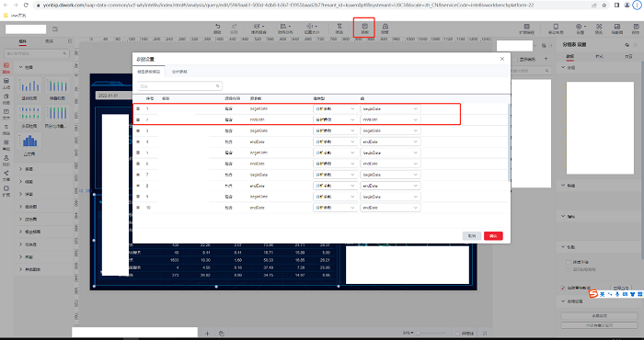644x340 pixels.
Task: Select the user-shaped icon in the left sidebar
Action: [6, 158]
